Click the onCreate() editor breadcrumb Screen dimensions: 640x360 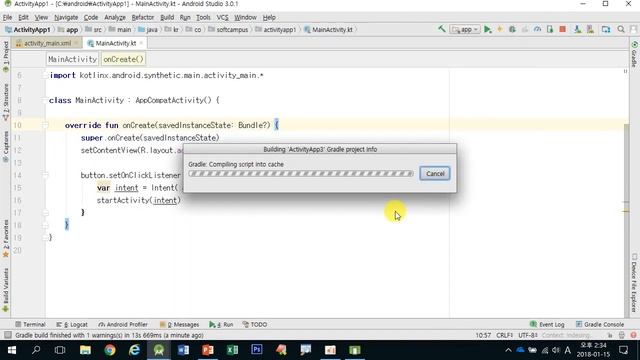123,59
